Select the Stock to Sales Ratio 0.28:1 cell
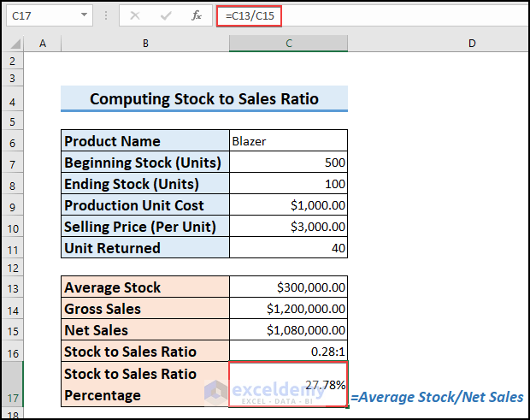This screenshot has height=420, width=530. [289, 352]
